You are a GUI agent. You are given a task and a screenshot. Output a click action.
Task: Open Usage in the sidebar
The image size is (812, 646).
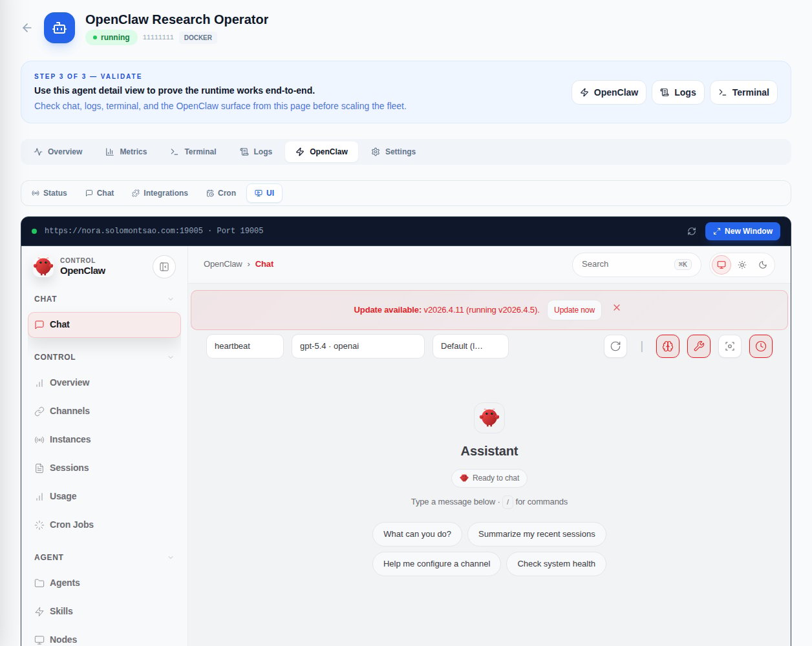click(104, 497)
